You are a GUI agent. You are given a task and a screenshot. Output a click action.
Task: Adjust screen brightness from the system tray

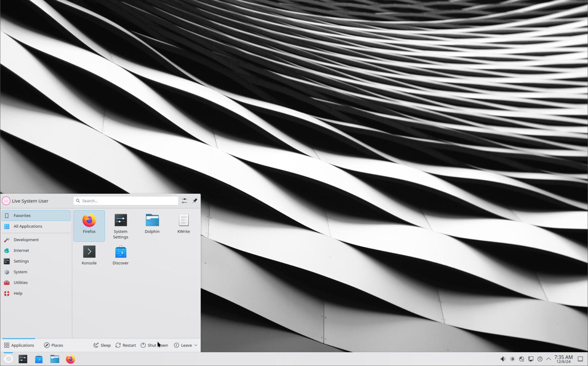point(512,359)
